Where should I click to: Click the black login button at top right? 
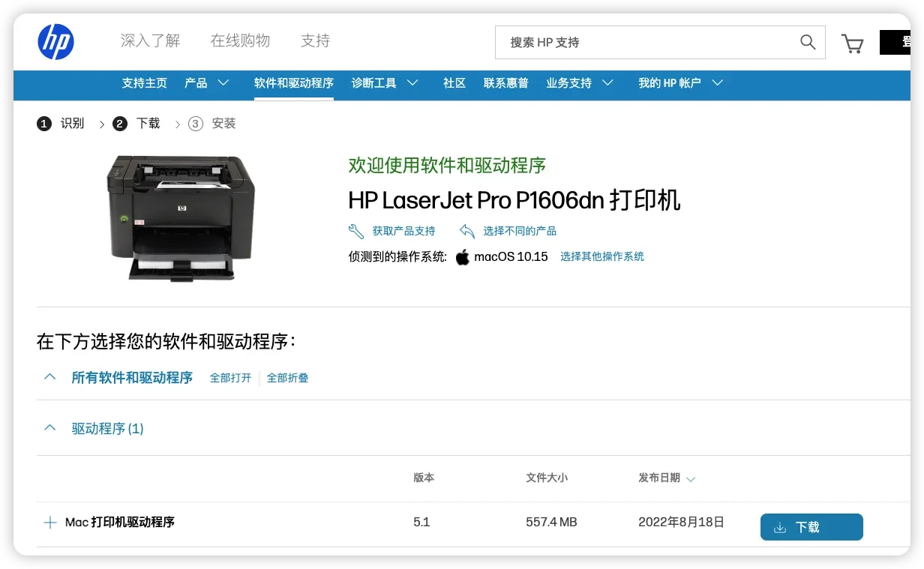895,43
